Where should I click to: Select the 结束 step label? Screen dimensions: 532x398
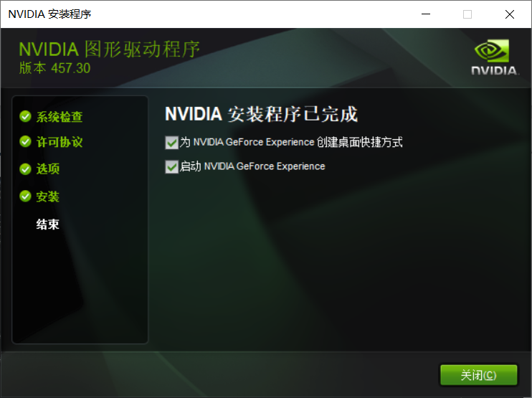[x=48, y=224]
